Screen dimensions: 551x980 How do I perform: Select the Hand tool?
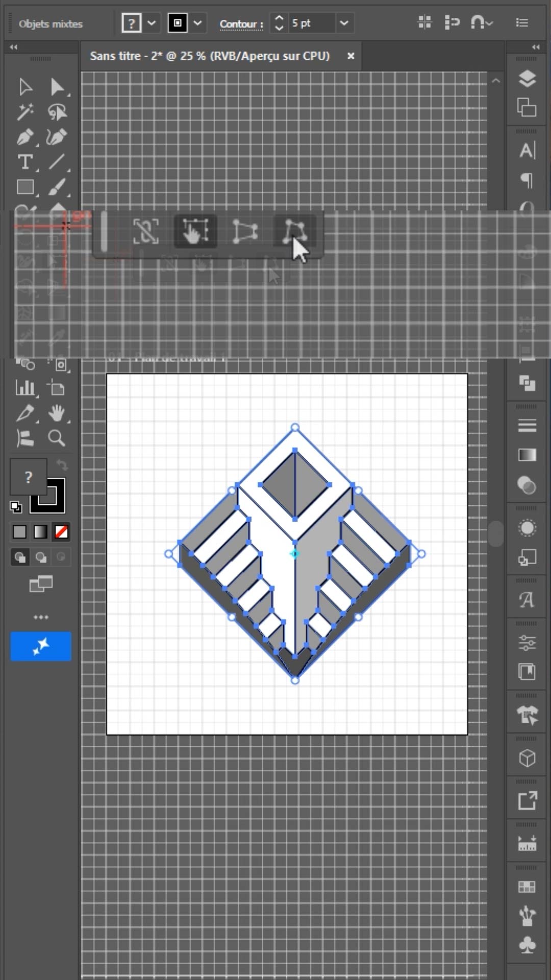tap(57, 413)
